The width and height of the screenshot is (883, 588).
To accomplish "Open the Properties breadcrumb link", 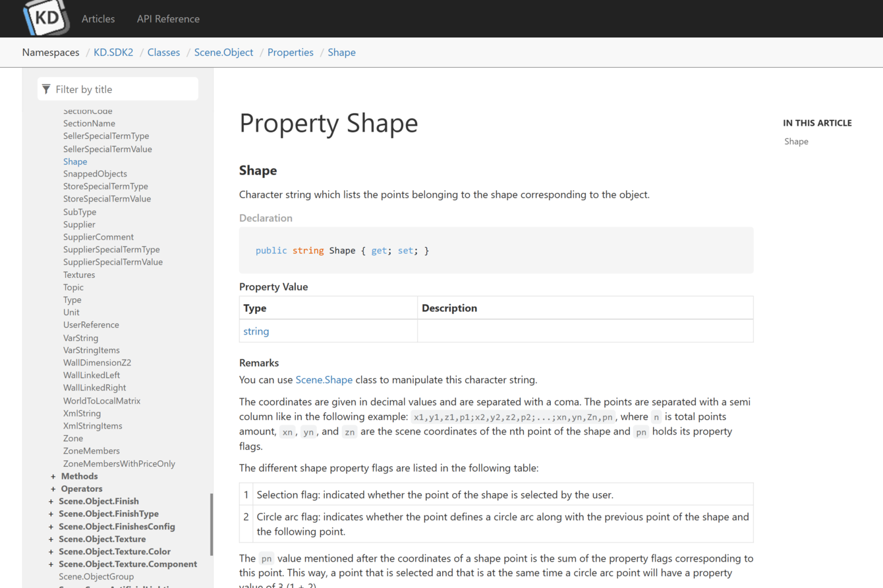I will click(291, 52).
